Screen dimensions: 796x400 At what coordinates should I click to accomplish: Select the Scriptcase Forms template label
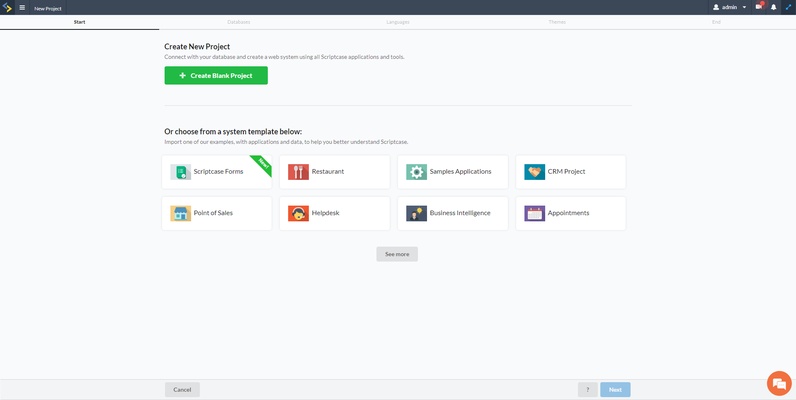click(x=218, y=172)
